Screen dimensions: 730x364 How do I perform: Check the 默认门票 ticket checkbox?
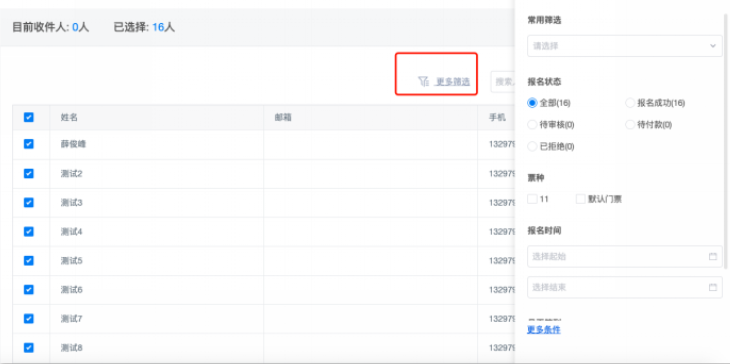(581, 199)
